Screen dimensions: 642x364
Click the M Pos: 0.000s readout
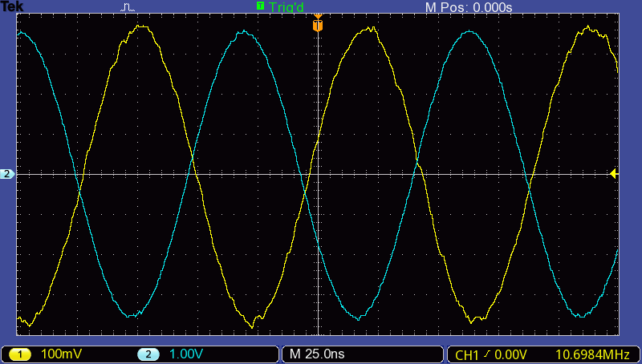click(468, 7)
